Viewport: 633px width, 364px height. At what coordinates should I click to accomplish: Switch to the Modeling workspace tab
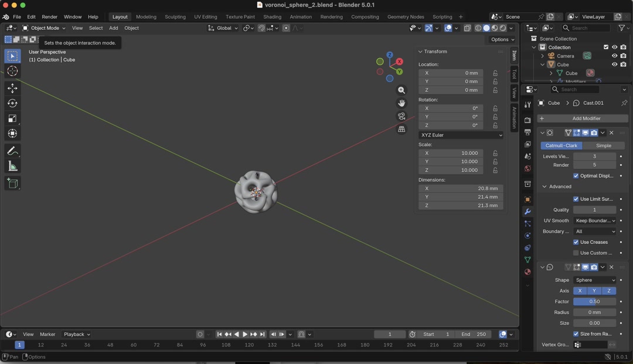[x=146, y=16]
